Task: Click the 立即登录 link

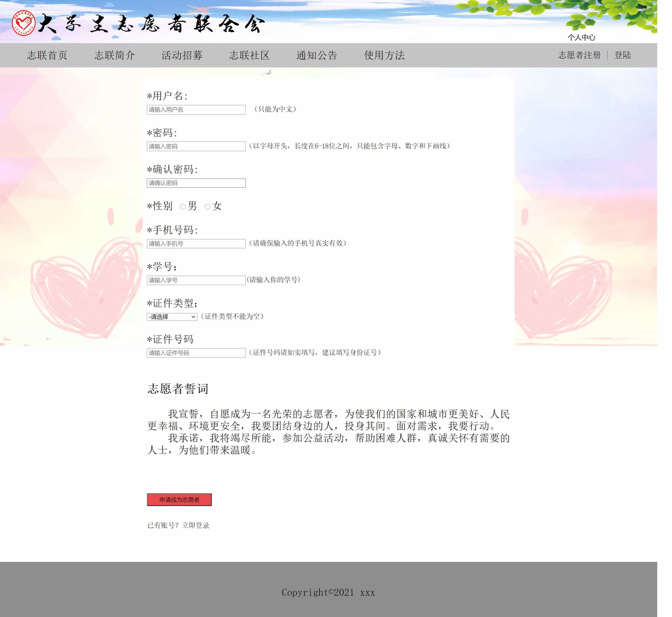Action: [196, 525]
